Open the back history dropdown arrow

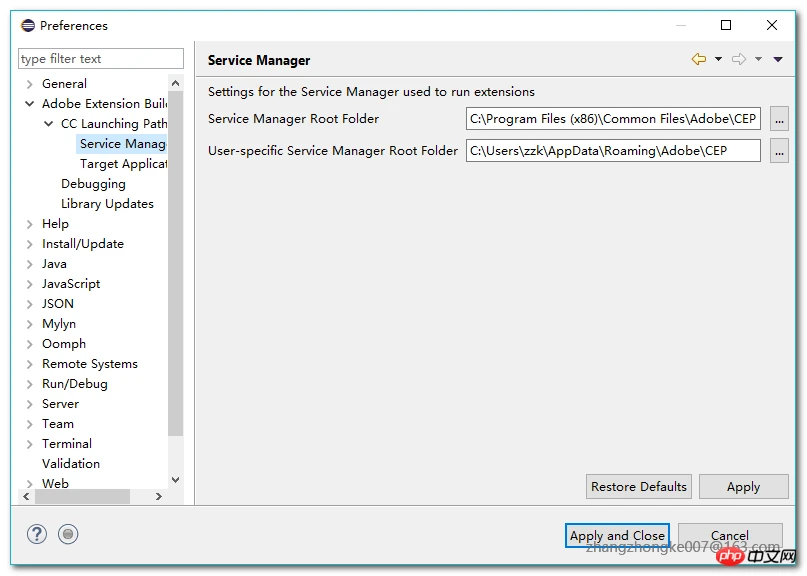pos(718,59)
